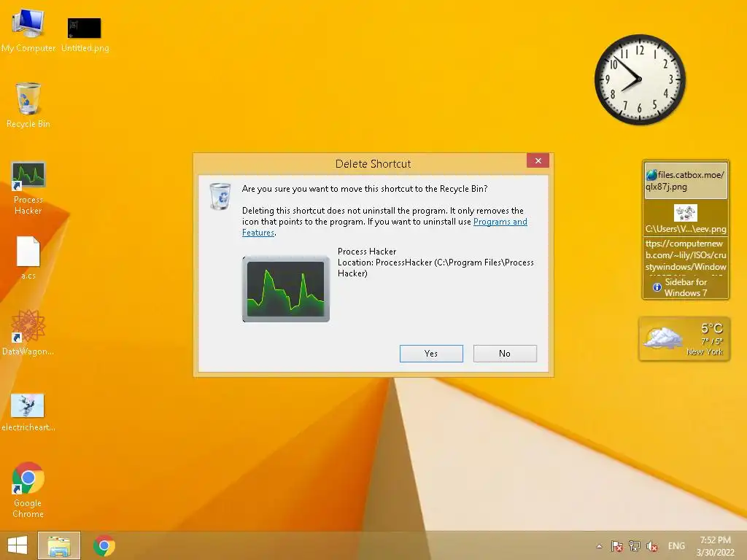Select the Untitled.png desktop file
This screenshot has height=560, width=747.
85,34
